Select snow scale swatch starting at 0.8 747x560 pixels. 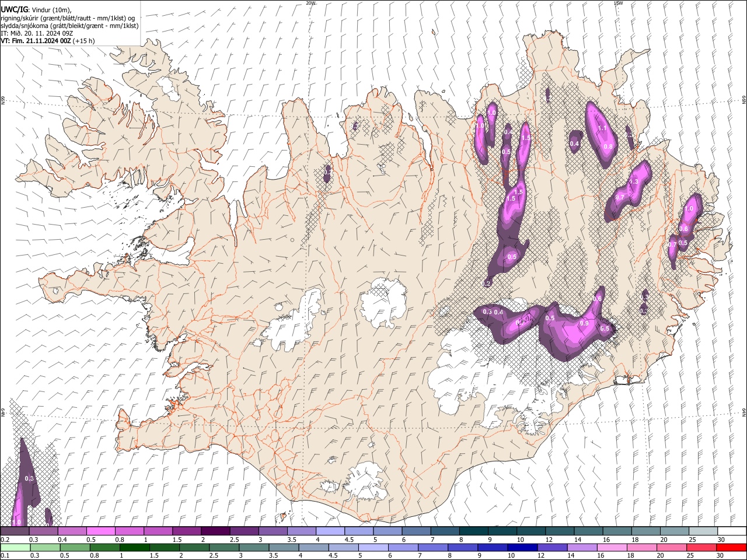point(129,531)
